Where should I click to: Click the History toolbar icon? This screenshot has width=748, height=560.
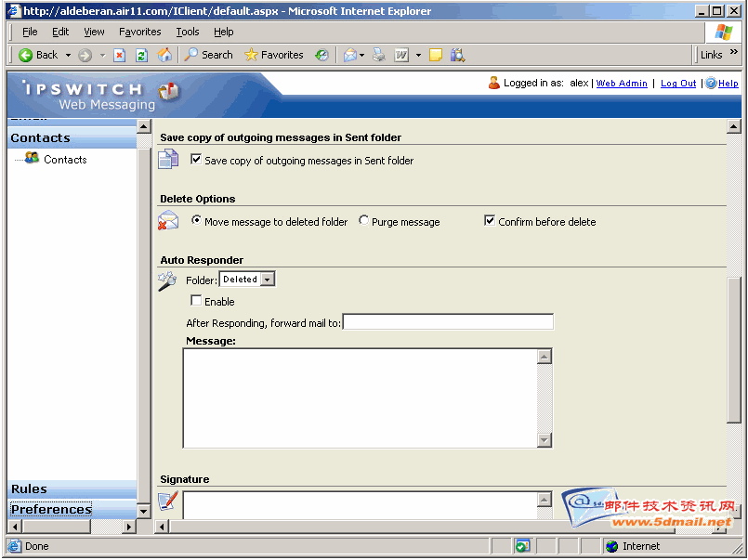pyautogui.click(x=322, y=55)
